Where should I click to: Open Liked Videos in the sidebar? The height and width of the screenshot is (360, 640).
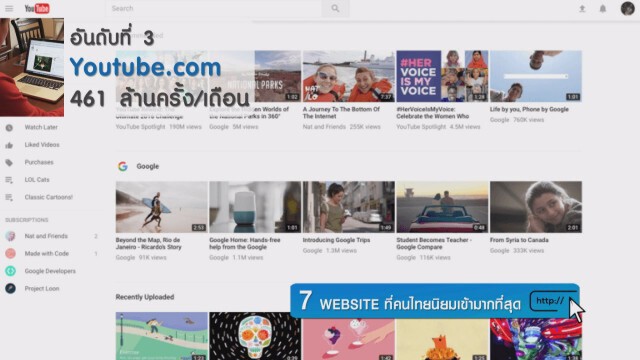click(x=42, y=145)
